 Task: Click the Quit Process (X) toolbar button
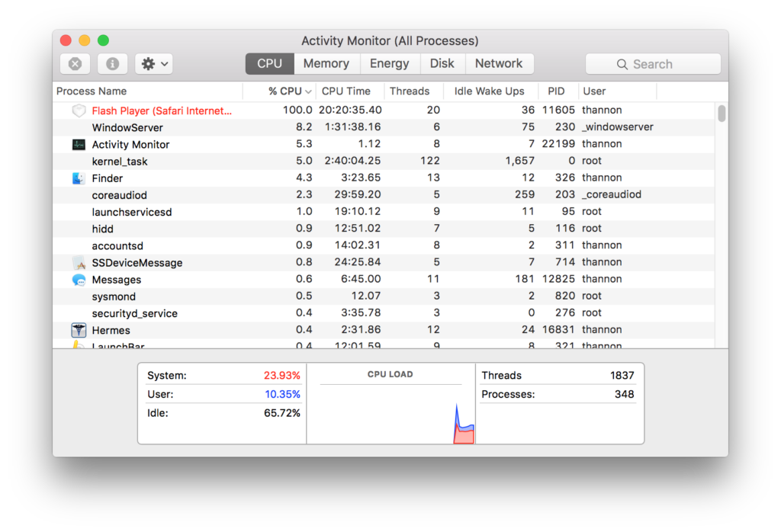(76, 64)
